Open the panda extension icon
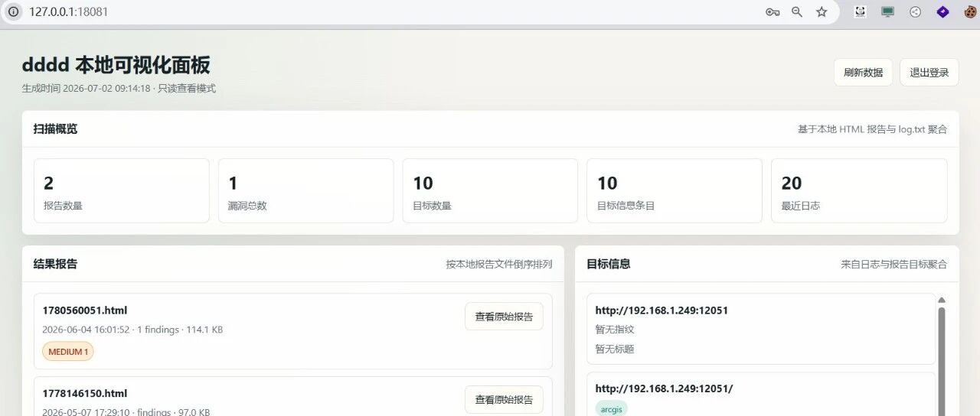 tap(860, 11)
